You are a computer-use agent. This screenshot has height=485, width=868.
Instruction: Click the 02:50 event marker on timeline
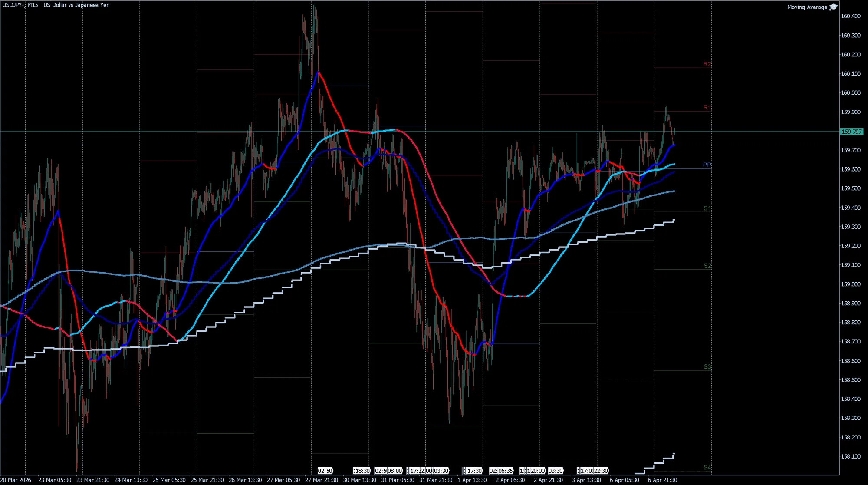coord(325,471)
